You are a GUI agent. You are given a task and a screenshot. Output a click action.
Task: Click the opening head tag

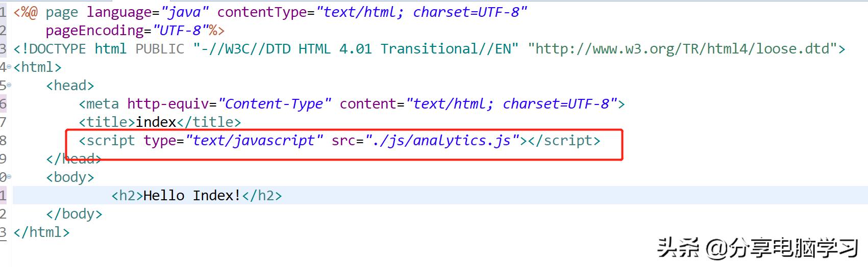70,86
